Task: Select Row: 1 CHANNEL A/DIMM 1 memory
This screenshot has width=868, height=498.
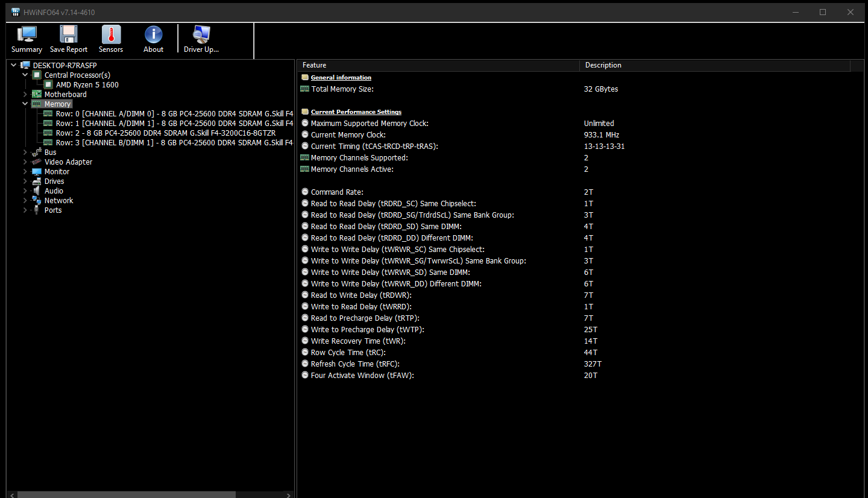Action: tap(174, 123)
